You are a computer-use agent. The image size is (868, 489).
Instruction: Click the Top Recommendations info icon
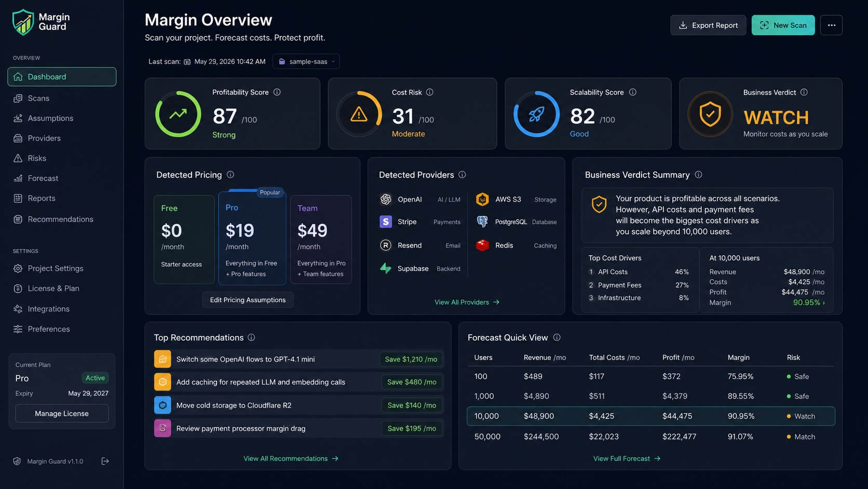pos(251,337)
